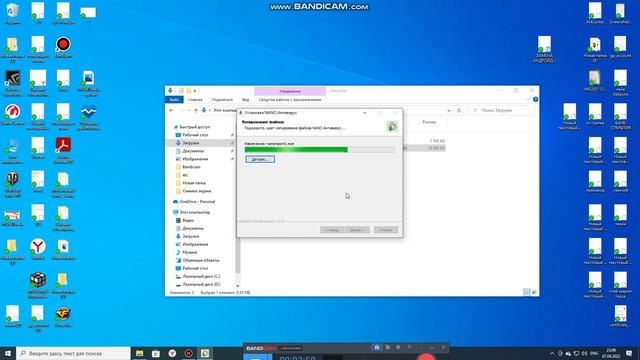Open Новая папка in Explorer sidebar
This screenshot has width=640, height=360.
tap(194, 183)
